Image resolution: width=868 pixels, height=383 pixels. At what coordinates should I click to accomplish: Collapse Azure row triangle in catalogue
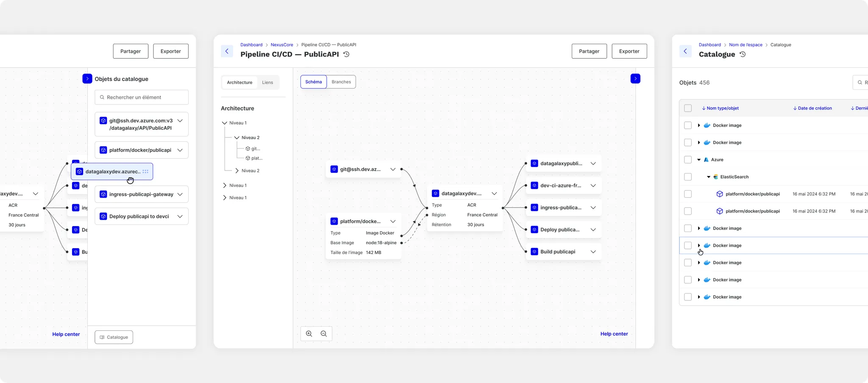click(699, 160)
